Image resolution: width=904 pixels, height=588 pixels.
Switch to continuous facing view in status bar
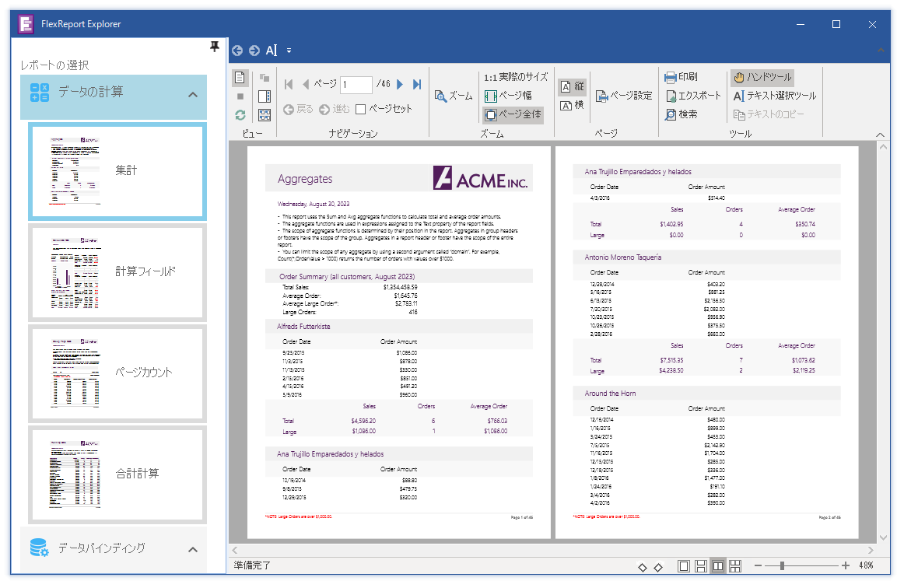[735, 566]
